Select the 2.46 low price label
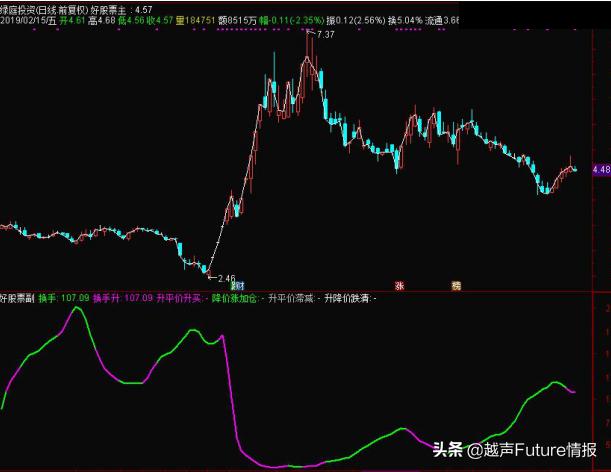The height and width of the screenshot is (472, 611). pyautogui.click(x=227, y=278)
